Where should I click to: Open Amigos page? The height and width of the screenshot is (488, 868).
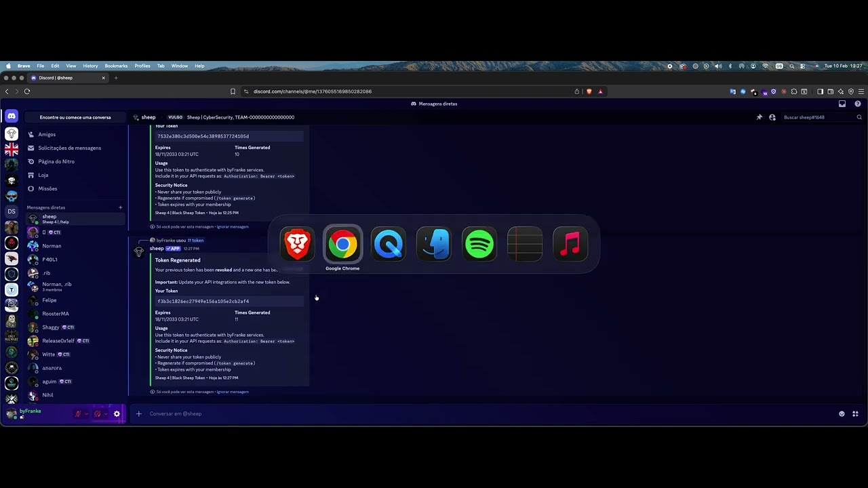coord(75,134)
